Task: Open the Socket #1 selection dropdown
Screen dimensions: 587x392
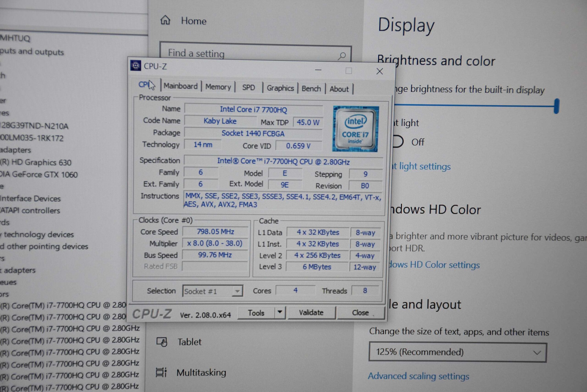Action: point(213,291)
